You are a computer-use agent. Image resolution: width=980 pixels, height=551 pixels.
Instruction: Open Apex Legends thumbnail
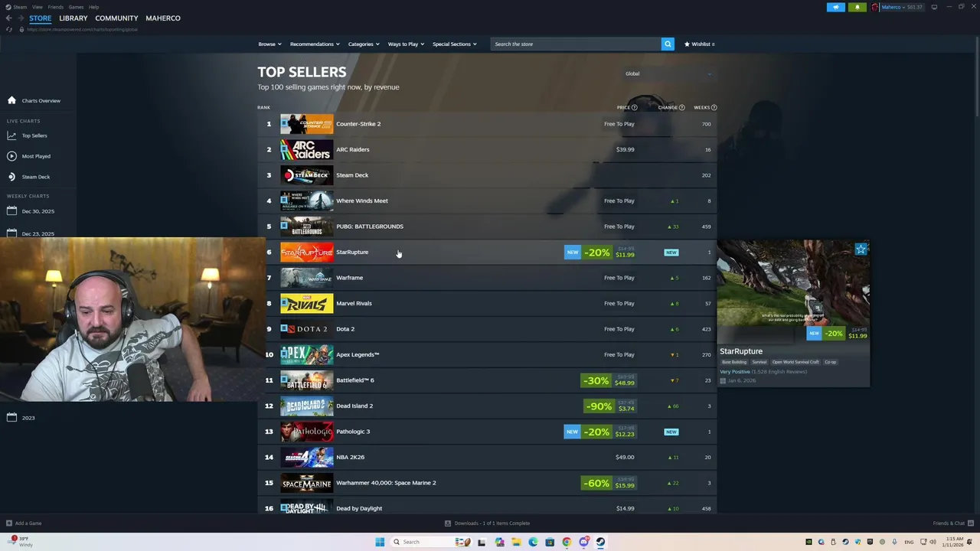pyautogui.click(x=306, y=354)
